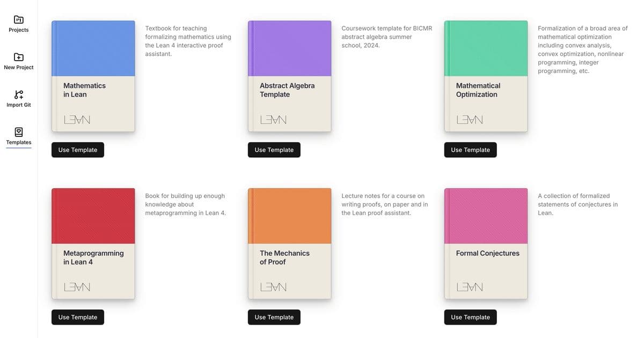
Task: Click the Lean logo on Metaprogramming book
Action: [77, 287]
